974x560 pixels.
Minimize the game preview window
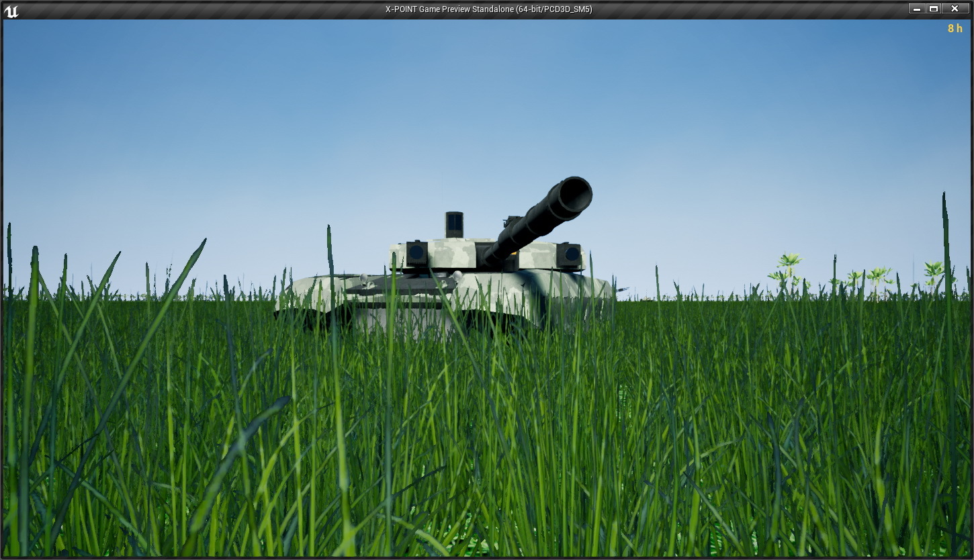tap(916, 9)
